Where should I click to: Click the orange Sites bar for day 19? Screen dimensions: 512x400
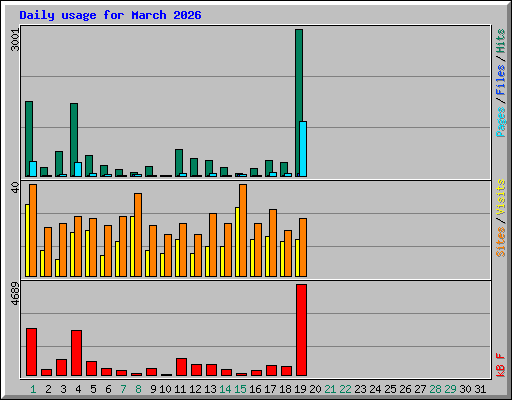[x=303, y=247]
